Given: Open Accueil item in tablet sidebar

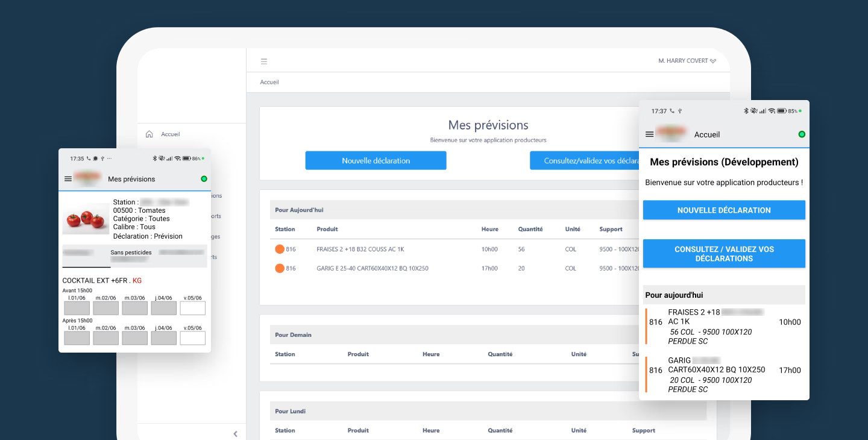Looking at the screenshot, I should tap(171, 134).
